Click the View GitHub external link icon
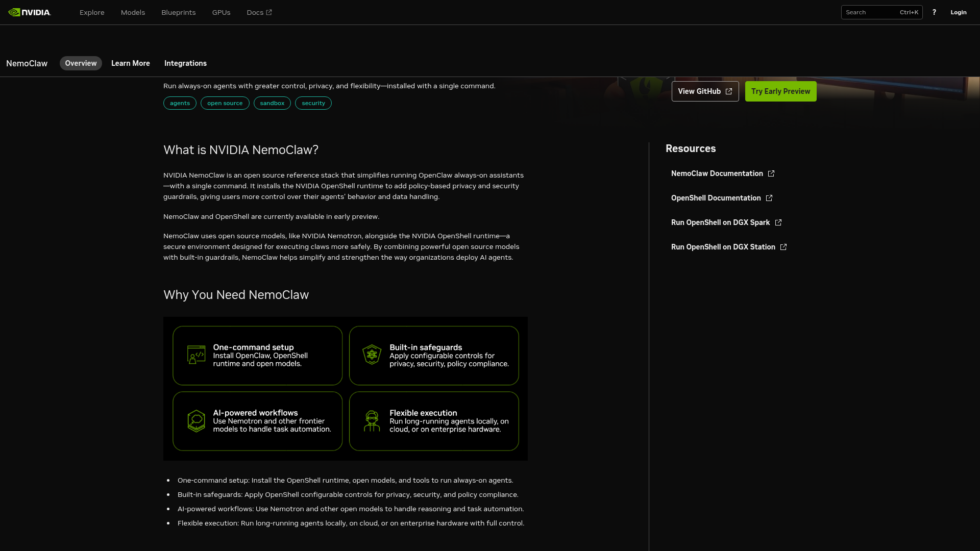 pyautogui.click(x=729, y=91)
